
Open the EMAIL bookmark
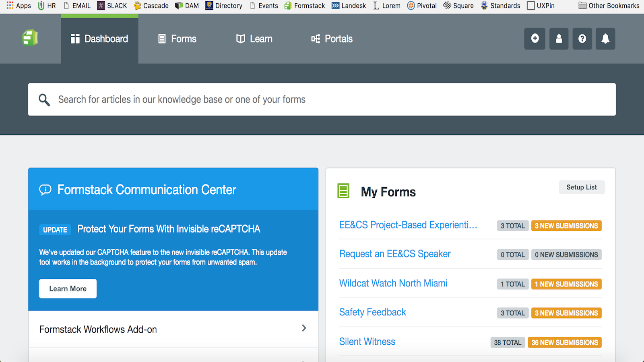(77, 6)
